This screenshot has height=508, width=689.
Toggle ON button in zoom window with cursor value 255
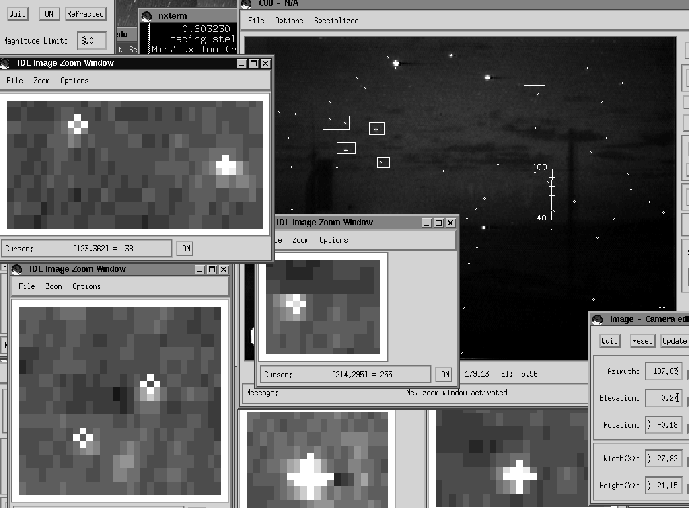click(x=443, y=374)
